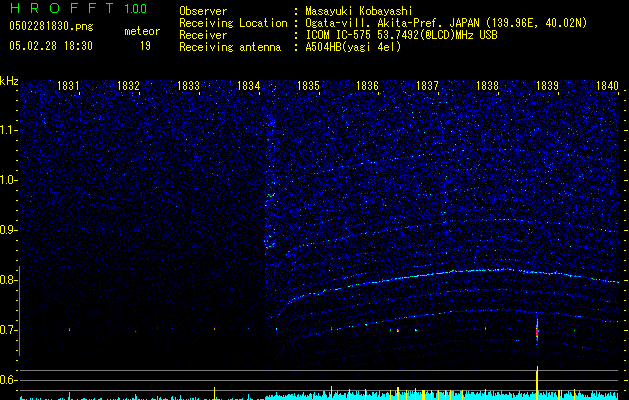Screen dimensions: 629x400
Task: Click the 1839 time label
Action: point(547,87)
